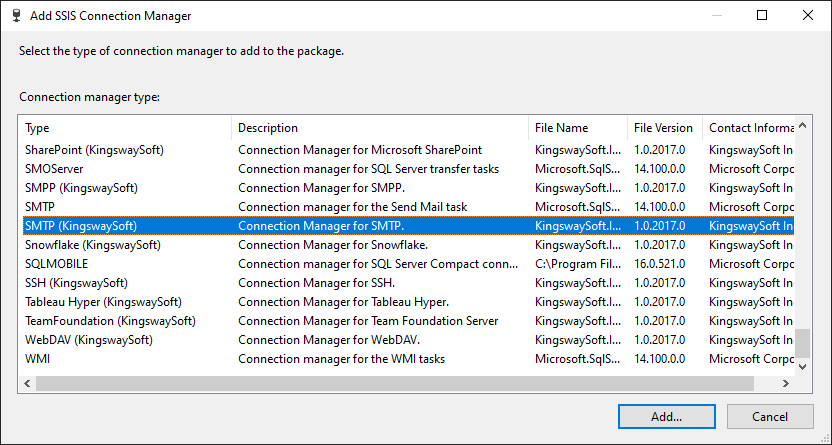Click the dialog title bar icon

tap(16, 15)
